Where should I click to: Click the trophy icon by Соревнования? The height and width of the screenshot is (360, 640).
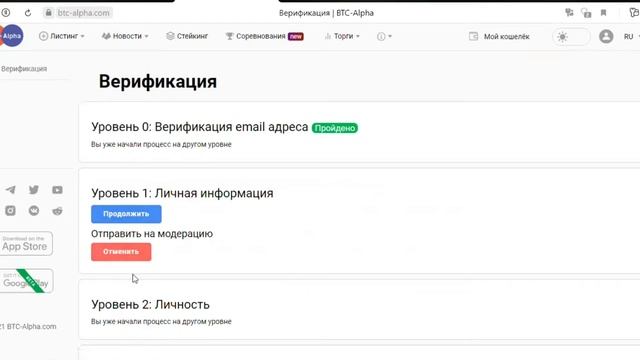pos(229,36)
